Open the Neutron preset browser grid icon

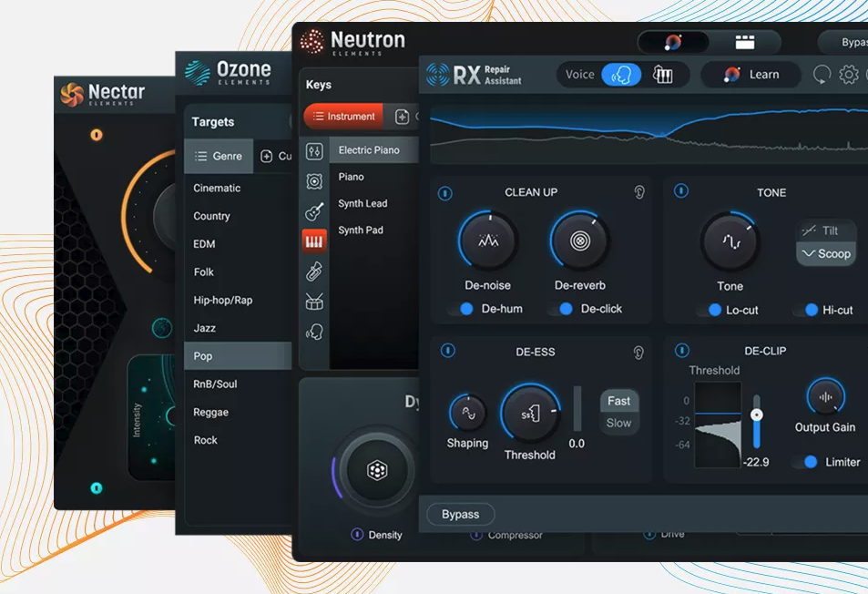pos(744,42)
